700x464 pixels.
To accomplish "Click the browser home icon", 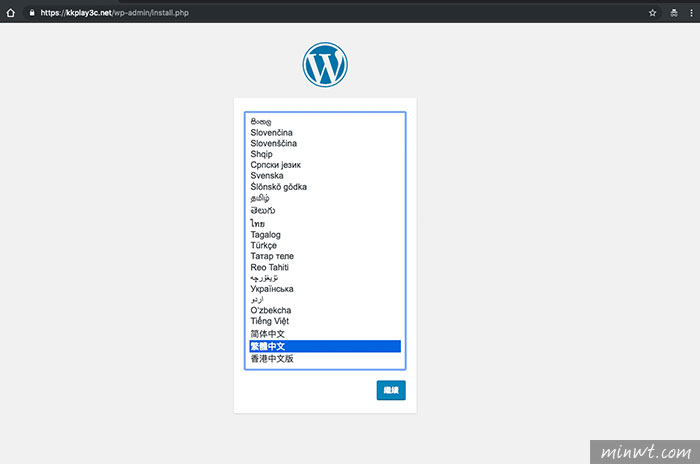I will [x=11, y=13].
